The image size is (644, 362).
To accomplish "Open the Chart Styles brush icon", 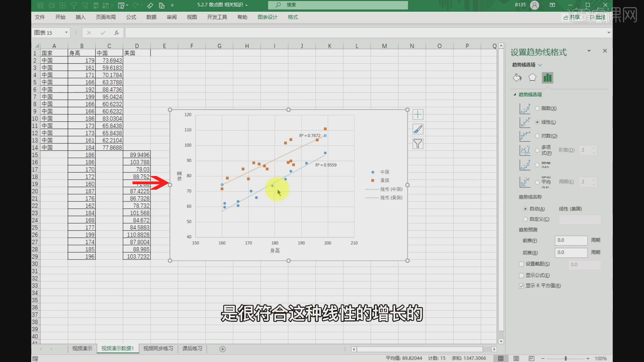I will pyautogui.click(x=418, y=129).
